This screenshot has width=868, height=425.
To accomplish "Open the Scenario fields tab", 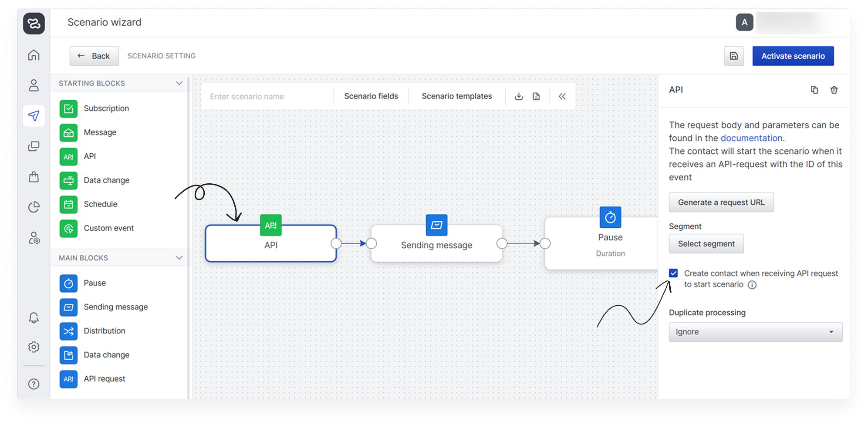I will 371,96.
